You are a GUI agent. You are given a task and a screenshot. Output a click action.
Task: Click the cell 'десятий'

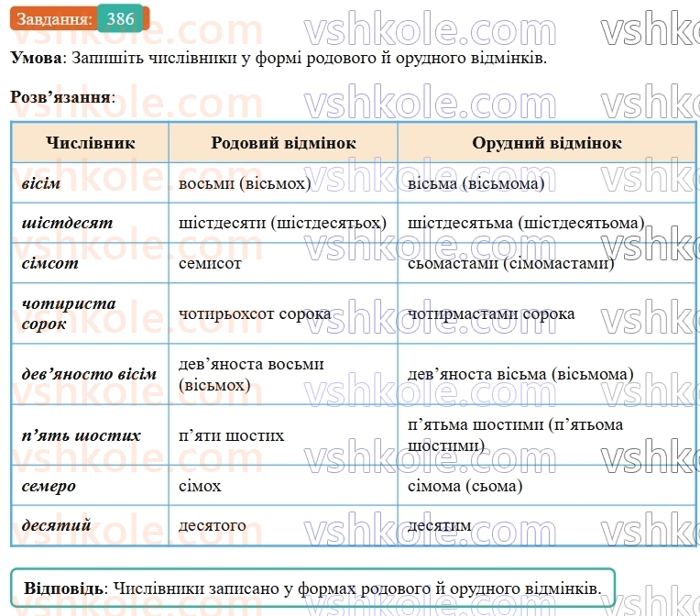click(x=90, y=525)
